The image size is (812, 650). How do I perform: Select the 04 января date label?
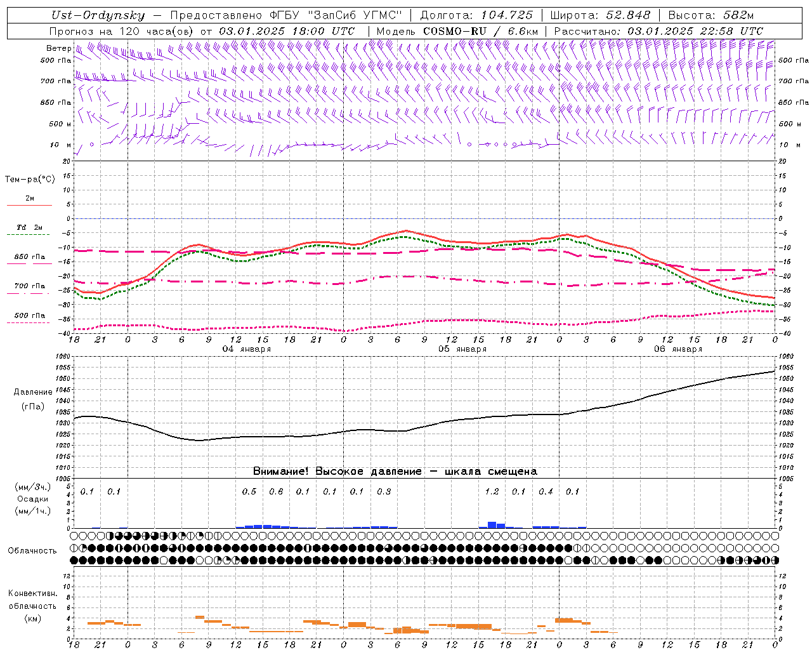click(246, 349)
